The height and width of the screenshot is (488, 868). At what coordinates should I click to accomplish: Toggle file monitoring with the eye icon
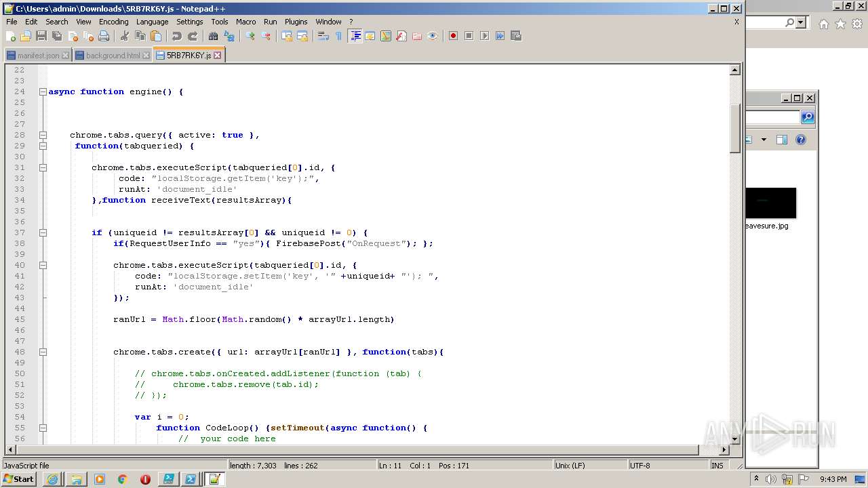[x=433, y=36]
